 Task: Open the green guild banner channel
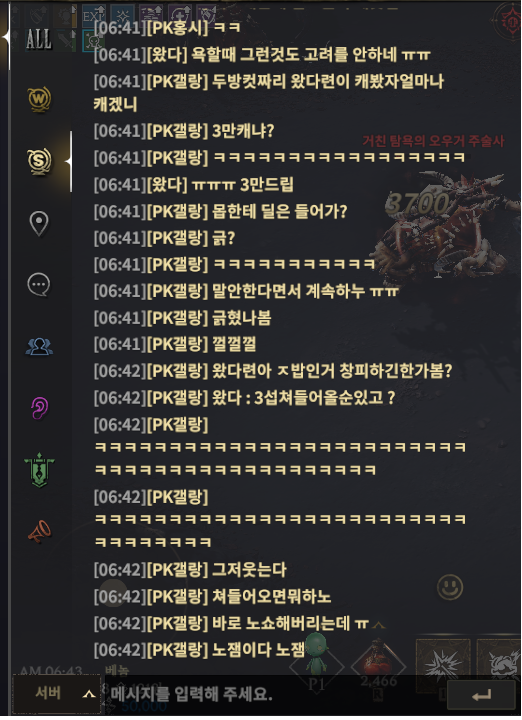click(39, 470)
